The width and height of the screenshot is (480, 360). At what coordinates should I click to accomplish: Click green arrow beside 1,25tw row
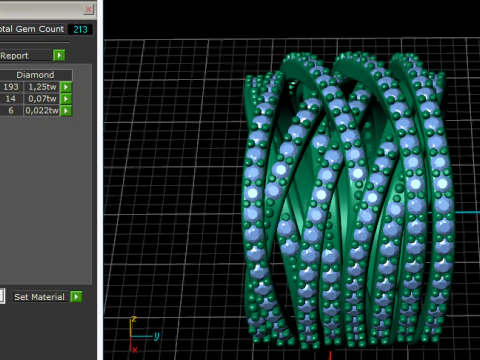66,87
